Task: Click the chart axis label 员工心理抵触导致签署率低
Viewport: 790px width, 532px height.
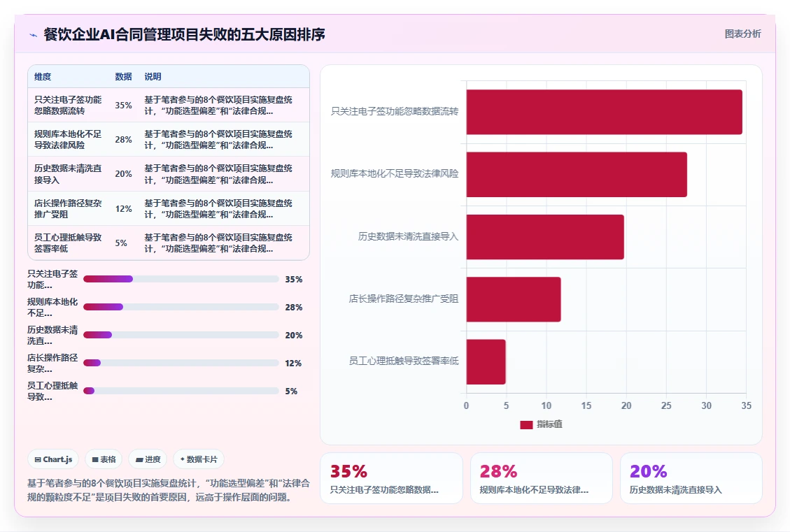Action: tap(404, 361)
